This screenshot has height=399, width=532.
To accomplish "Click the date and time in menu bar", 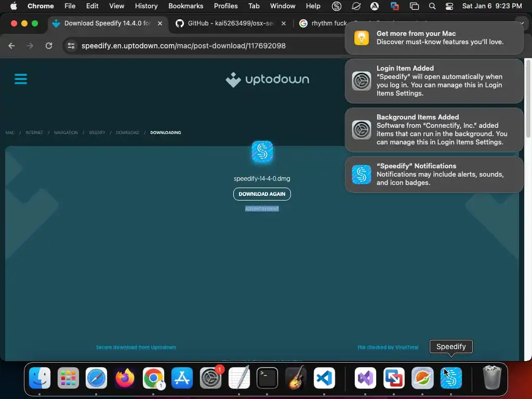I will click(492, 6).
